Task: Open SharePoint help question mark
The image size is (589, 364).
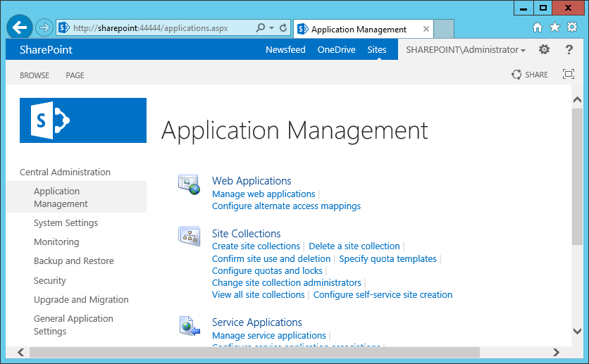Action: (569, 49)
